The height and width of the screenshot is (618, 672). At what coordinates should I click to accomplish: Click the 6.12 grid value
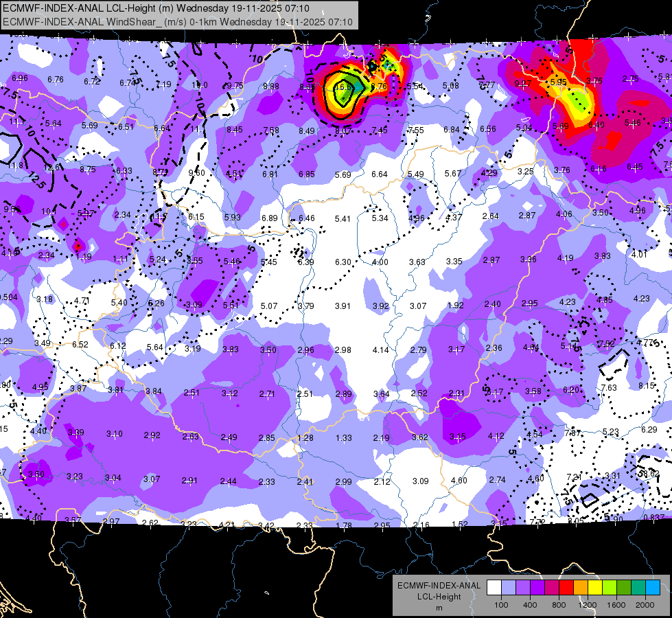coord(118,345)
